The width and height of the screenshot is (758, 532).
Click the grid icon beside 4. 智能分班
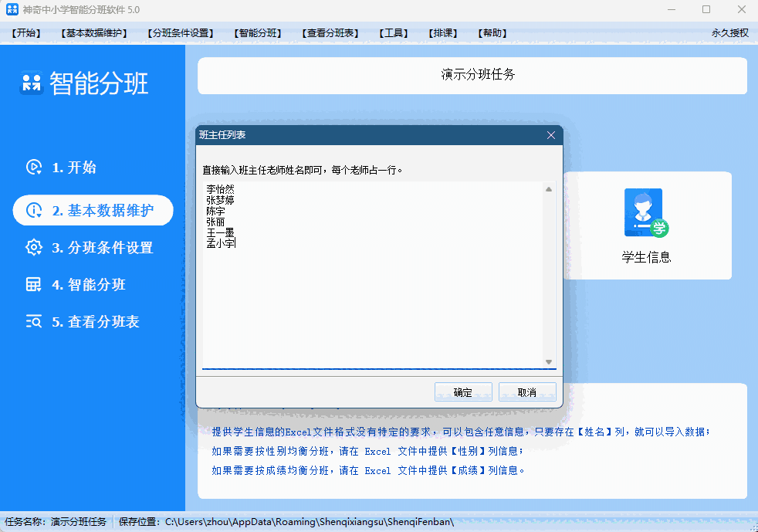35,285
